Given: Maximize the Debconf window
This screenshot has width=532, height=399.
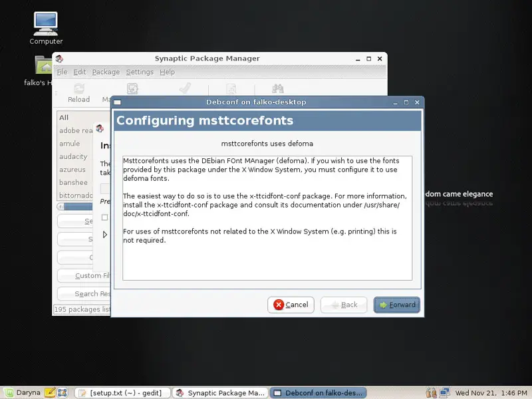Looking at the screenshot, I should 406,102.
